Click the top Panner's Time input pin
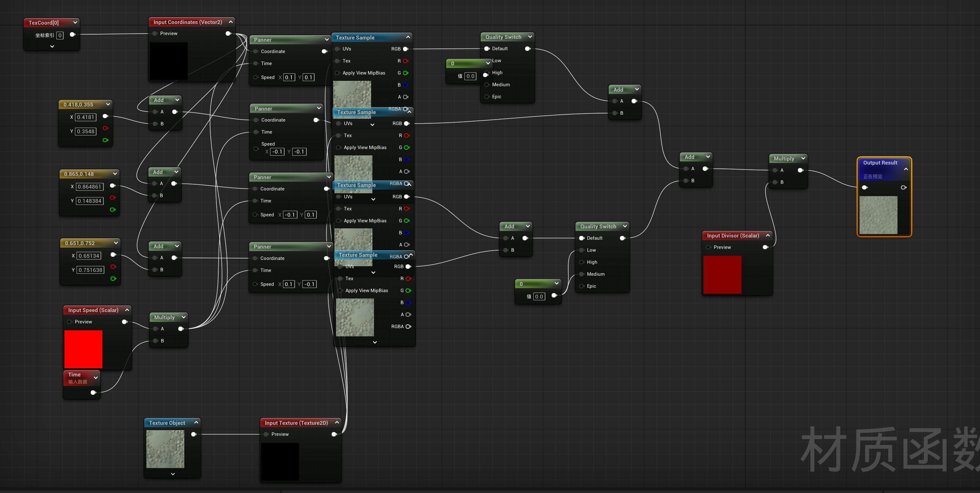The image size is (980, 493). click(256, 63)
